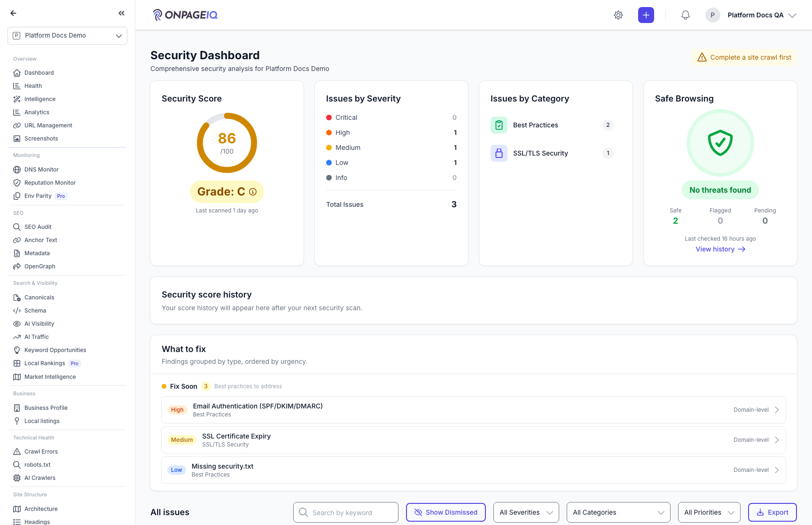This screenshot has width=812, height=525.
Task: Collapse sidebar with double chevron icon
Action: [x=122, y=13]
